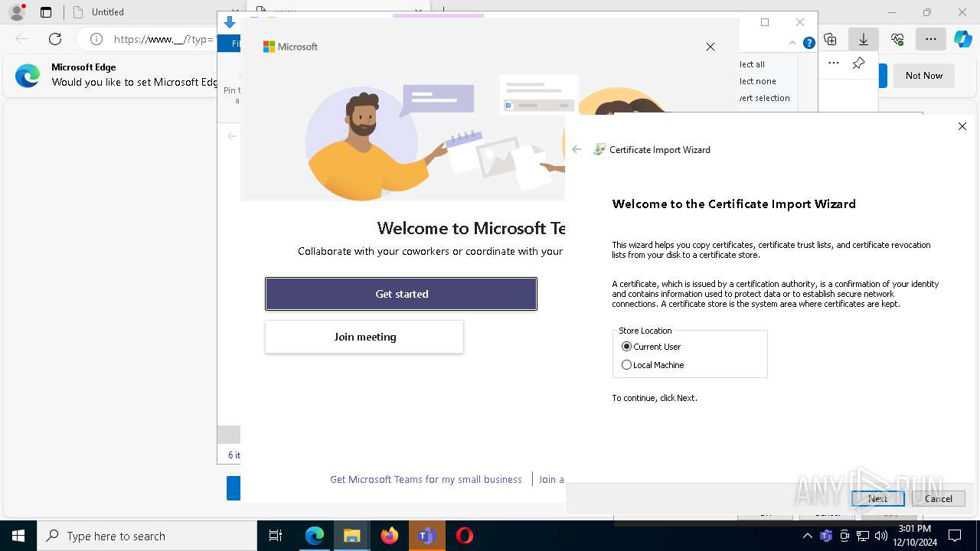Image resolution: width=980 pixels, height=551 pixels.
Task: Dismiss the Teams welcome dialog with X
Action: 710,47
